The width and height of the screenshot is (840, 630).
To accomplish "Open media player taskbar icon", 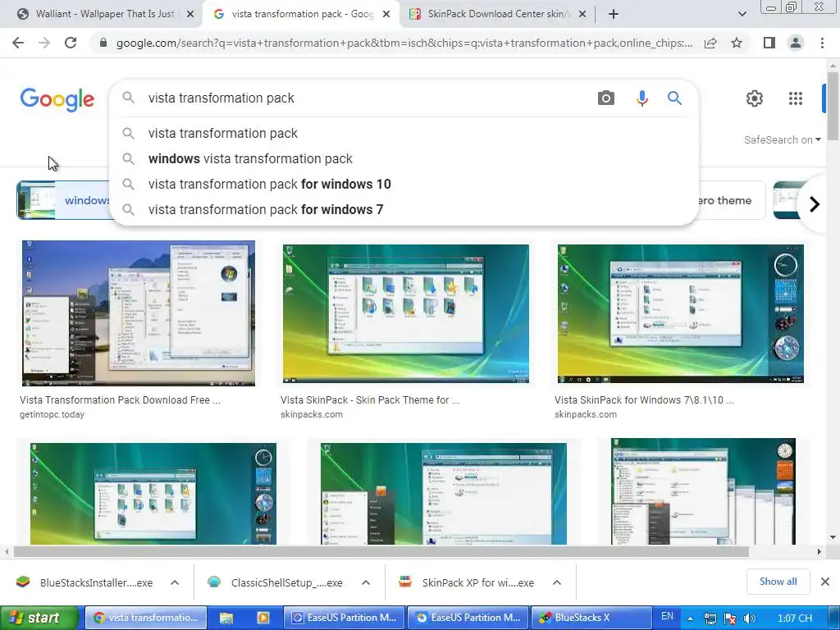I will 263,618.
